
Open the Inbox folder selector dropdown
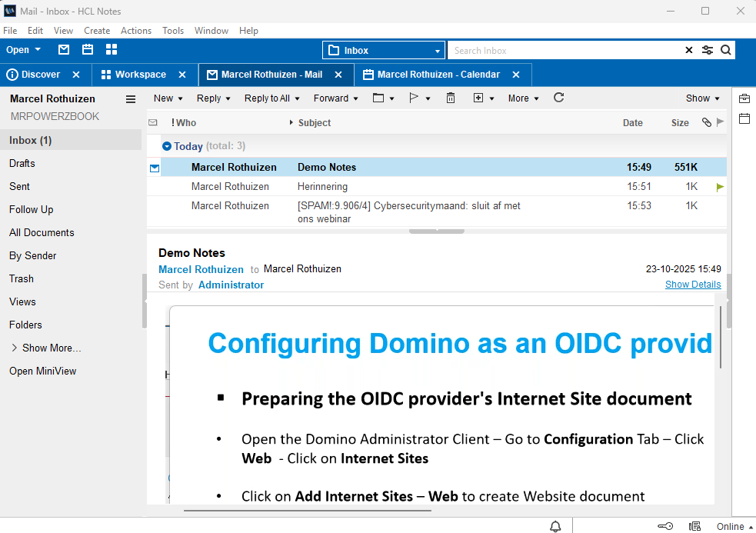pos(383,50)
